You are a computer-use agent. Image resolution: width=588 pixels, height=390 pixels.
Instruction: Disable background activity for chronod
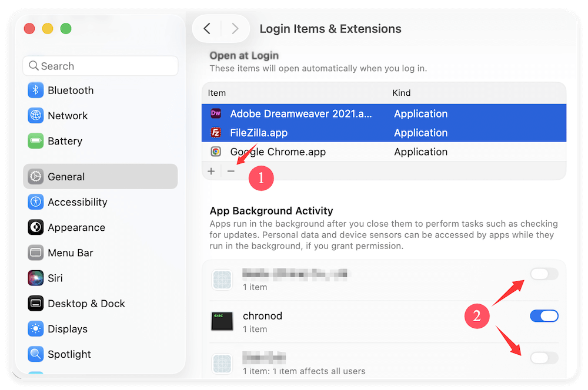tap(544, 315)
